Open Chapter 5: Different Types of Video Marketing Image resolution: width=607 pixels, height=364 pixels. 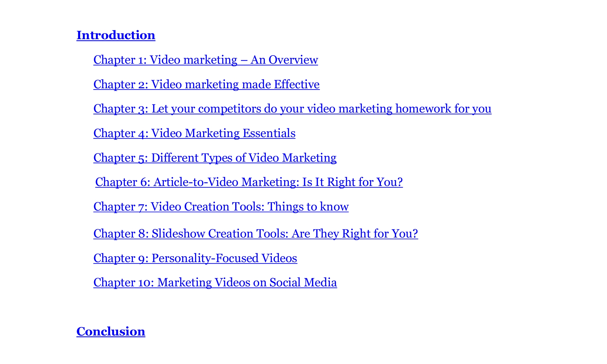[x=215, y=158]
